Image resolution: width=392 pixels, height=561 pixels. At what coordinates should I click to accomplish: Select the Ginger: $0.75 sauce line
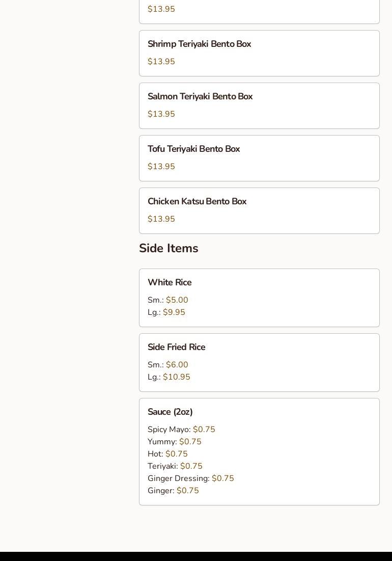tap(173, 491)
